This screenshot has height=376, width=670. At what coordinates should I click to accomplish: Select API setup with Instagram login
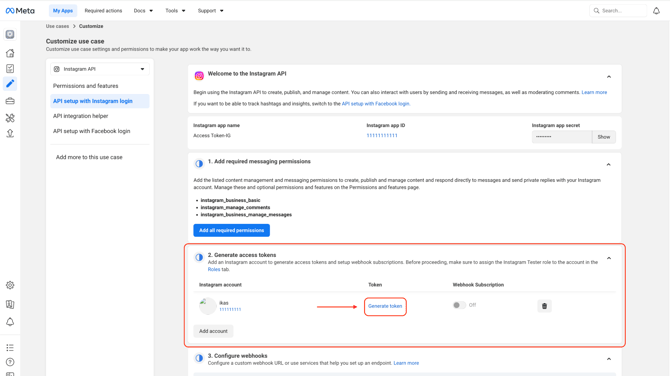click(x=100, y=101)
